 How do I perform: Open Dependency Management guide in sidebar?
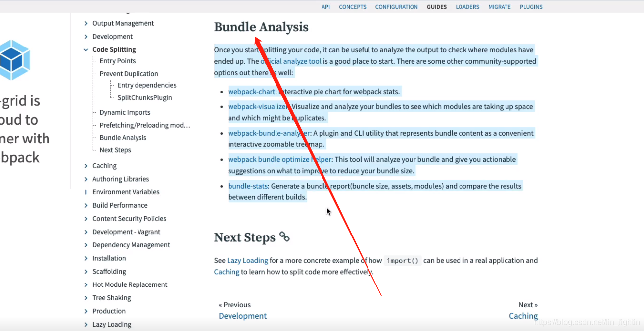click(131, 245)
